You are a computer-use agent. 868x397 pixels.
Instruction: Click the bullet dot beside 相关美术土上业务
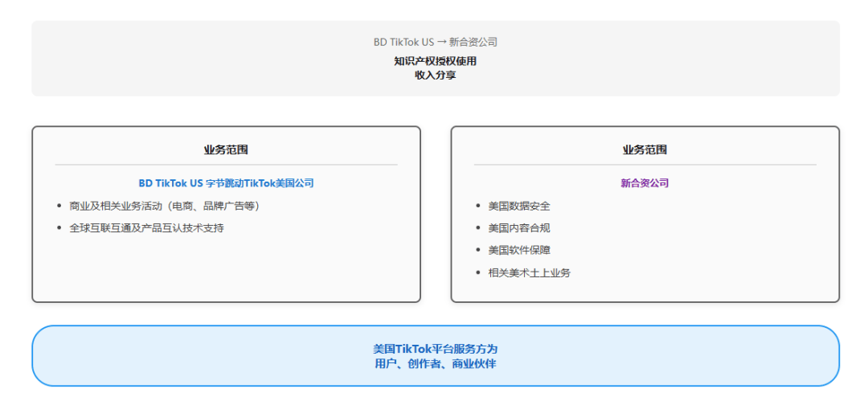pyautogui.click(x=478, y=273)
